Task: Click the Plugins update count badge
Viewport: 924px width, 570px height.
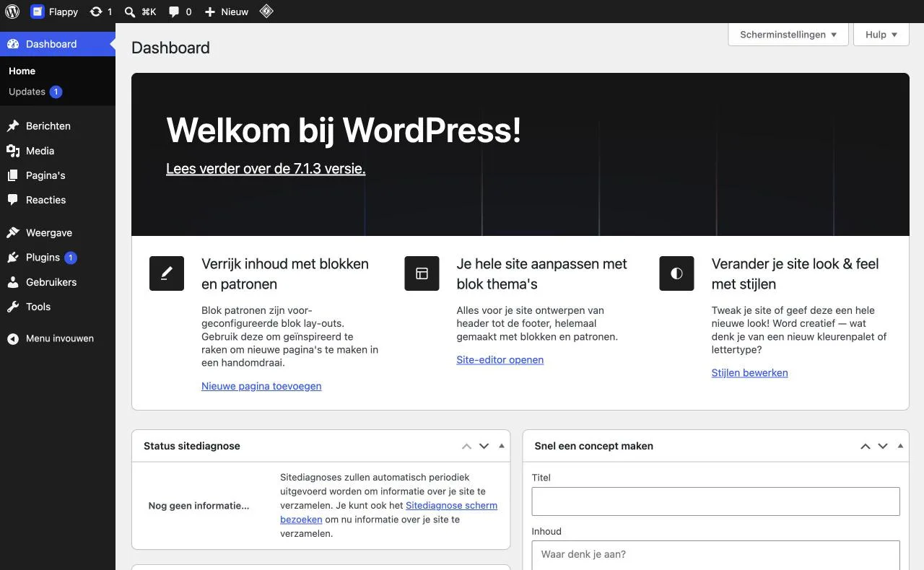Action: tap(70, 258)
